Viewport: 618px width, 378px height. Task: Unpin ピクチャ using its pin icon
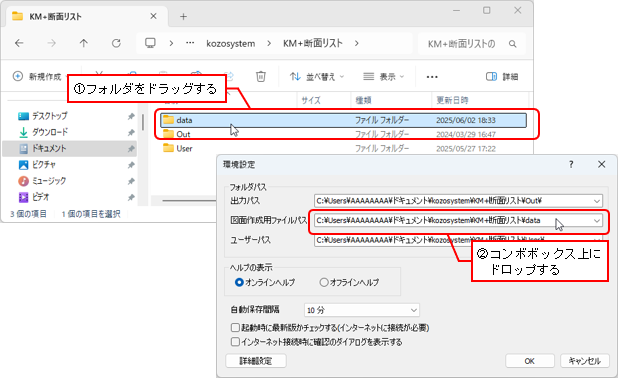tap(131, 165)
